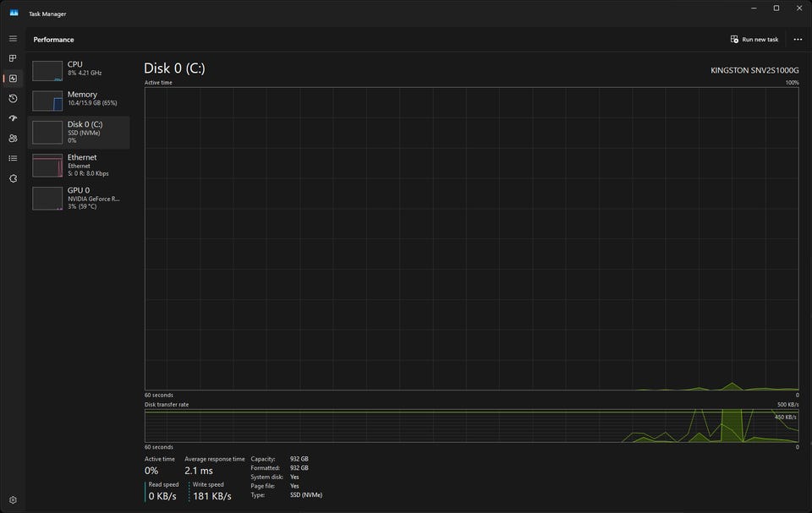The width and height of the screenshot is (812, 513).
Task: Open the Details list page icon
Action: point(13,158)
